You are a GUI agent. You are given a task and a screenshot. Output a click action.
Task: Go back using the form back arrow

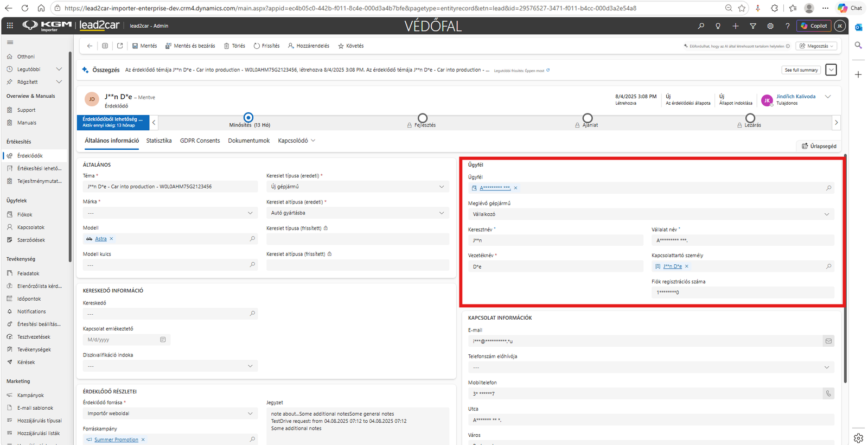(90, 46)
